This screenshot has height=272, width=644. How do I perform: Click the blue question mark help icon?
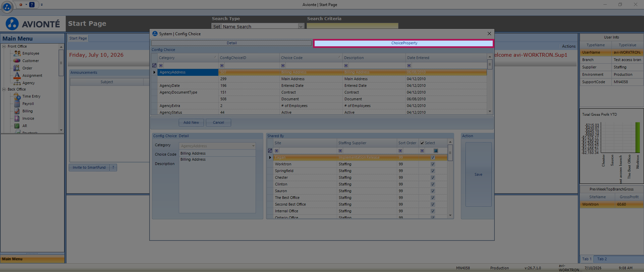click(x=32, y=5)
